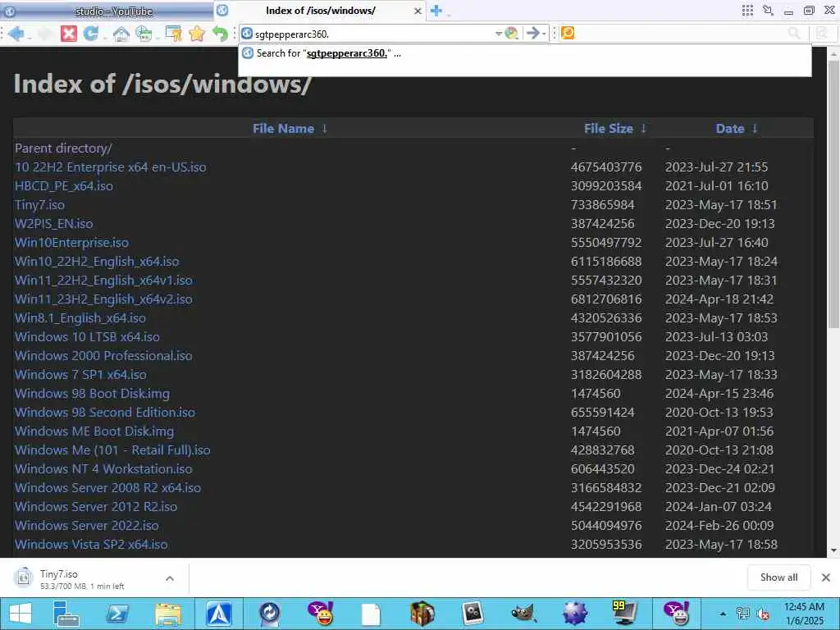Click the muted volume tray icon
This screenshot has height=630, width=840.
(763, 614)
